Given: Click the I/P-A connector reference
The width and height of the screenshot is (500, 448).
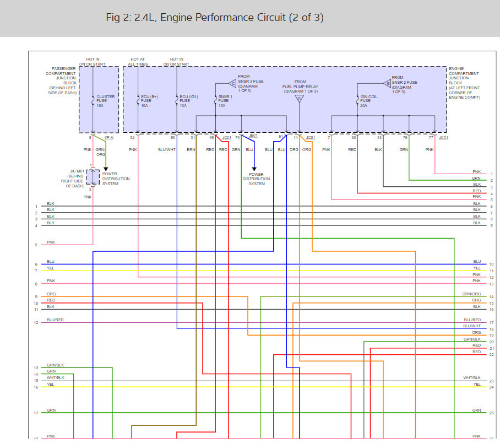Looking at the screenshot, I should [x=108, y=138].
